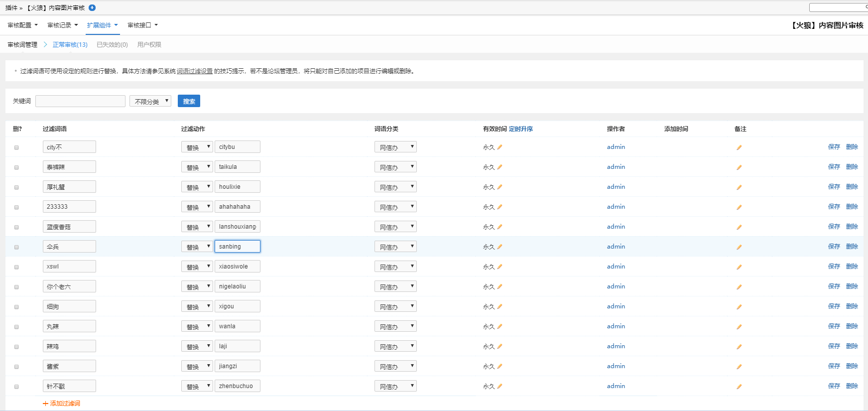Click the 关键词 search input field
The image size is (868, 411).
(80, 101)
